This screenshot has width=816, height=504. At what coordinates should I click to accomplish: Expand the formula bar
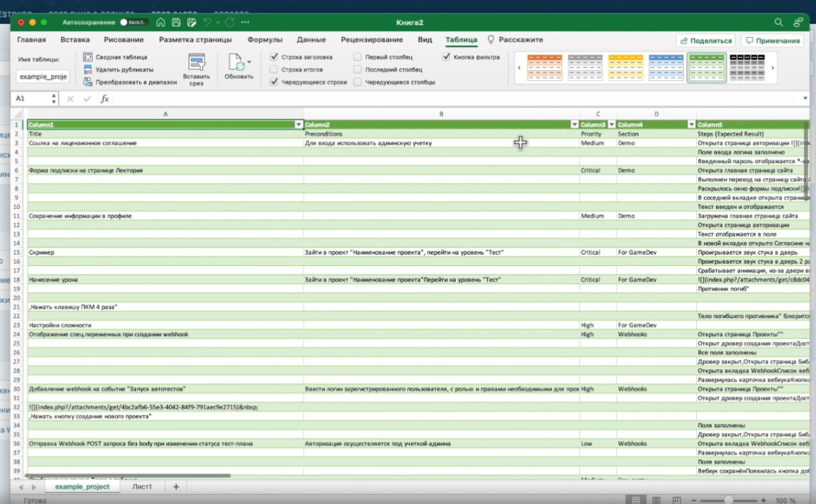(x=805, y=99)
